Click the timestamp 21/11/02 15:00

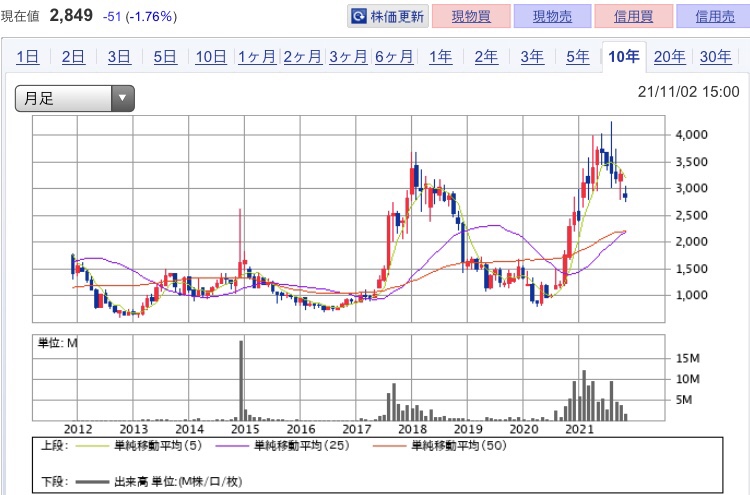point(689,92)
